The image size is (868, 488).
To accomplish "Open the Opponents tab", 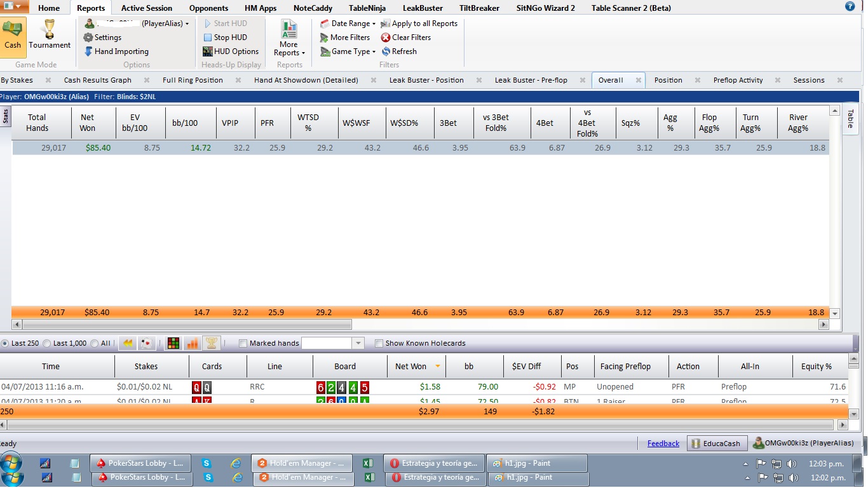I will (209, 8).
